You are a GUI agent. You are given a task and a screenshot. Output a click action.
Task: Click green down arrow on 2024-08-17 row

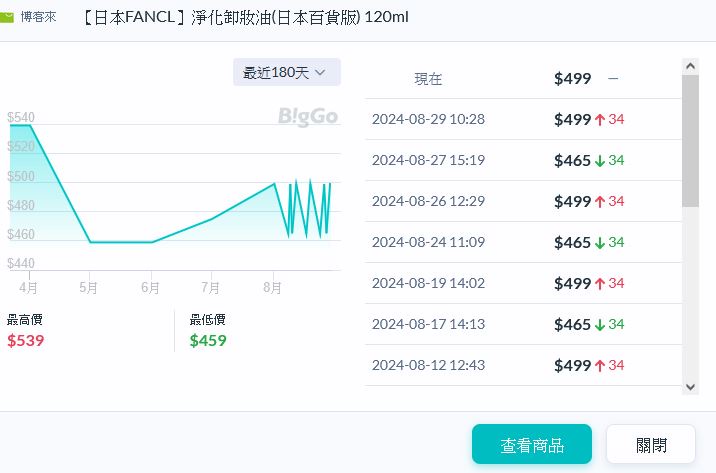(600, 324)
